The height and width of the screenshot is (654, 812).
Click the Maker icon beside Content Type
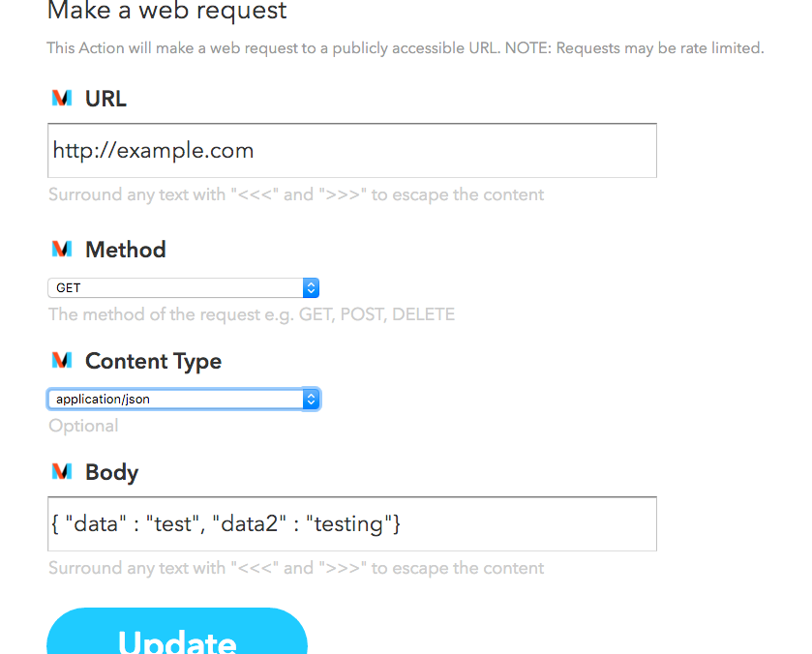point(62,361)
